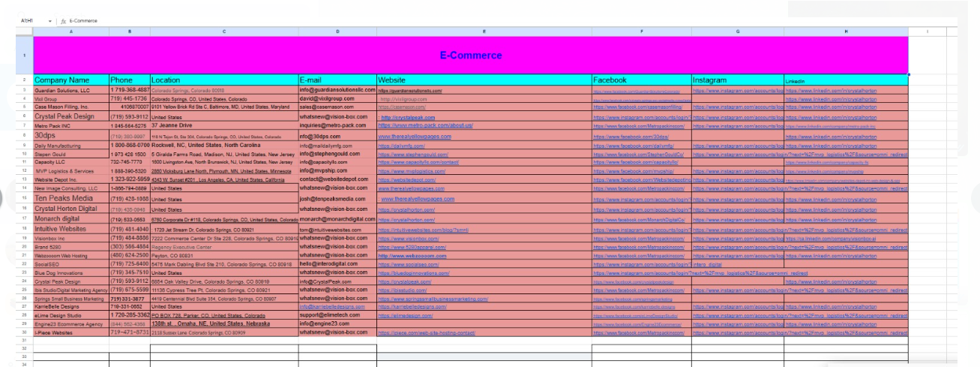This screenshot has width=980, height=367.
Task: Click the 37 Jeanne Drive location cell
Action: [x=224, y=125]
